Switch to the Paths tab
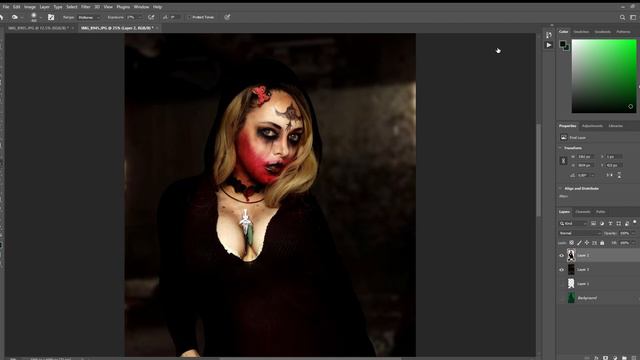This screenshot has width=640, height=360. click(x=601, y=212)
